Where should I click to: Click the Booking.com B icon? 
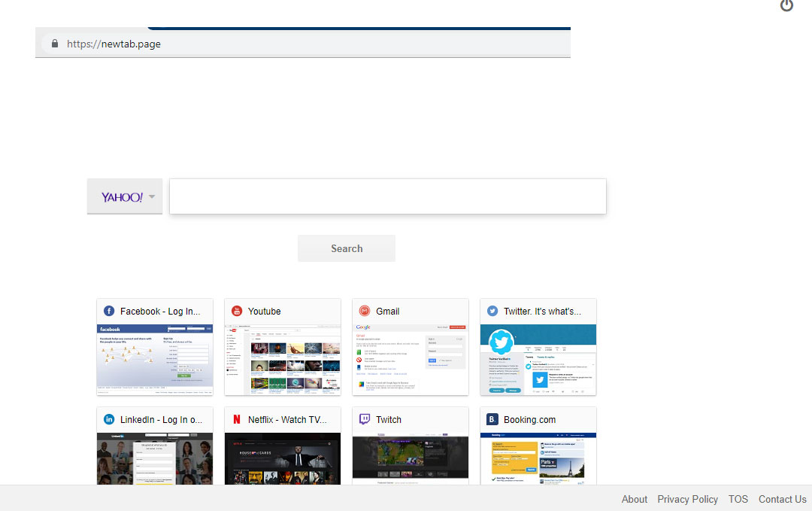click(492, 420)
